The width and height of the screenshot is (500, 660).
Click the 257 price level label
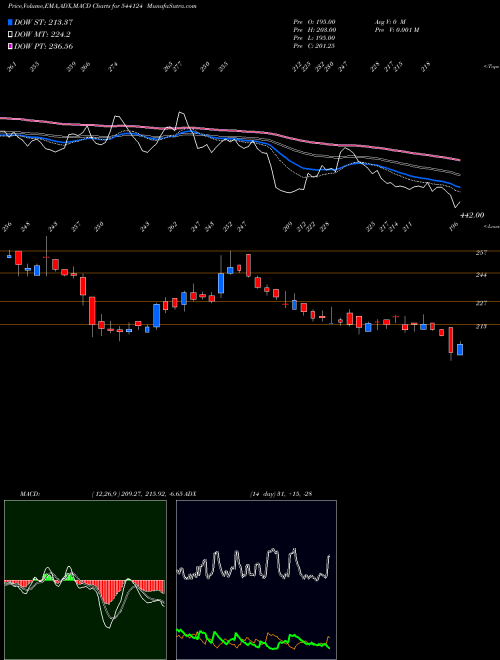[x=481, y=253]
